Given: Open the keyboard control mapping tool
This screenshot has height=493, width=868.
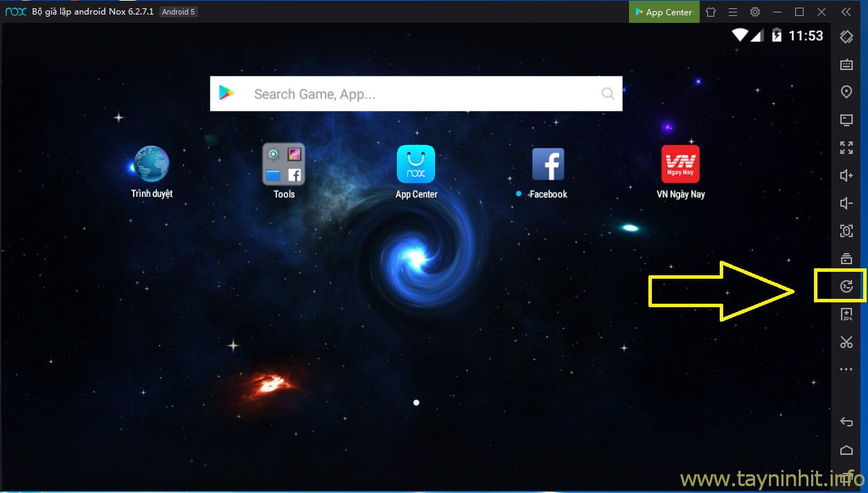Looking at the screenshot, I should pyautogui.click(x=846, y=64).
